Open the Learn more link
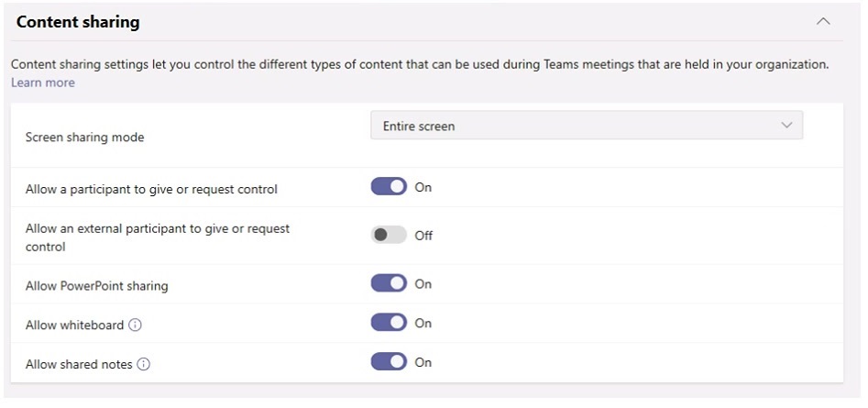The image size is (868, 408). [43, 83]
